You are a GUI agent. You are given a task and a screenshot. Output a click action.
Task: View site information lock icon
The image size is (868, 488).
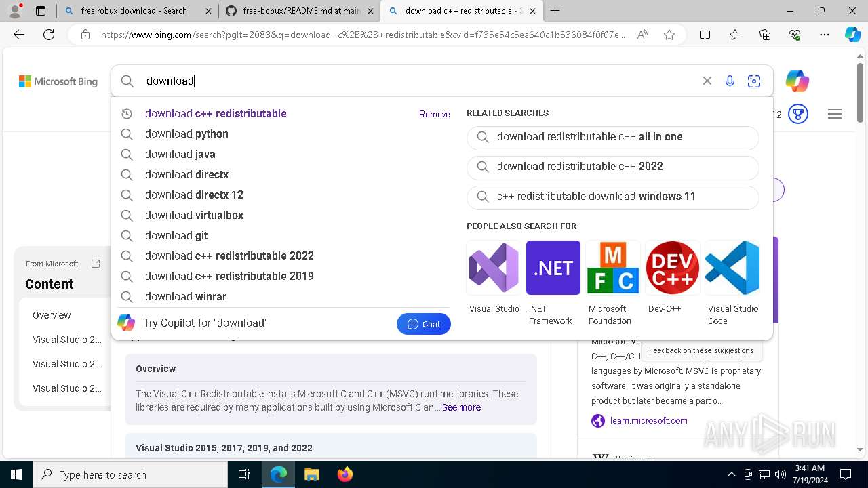[x=85, y=35]
